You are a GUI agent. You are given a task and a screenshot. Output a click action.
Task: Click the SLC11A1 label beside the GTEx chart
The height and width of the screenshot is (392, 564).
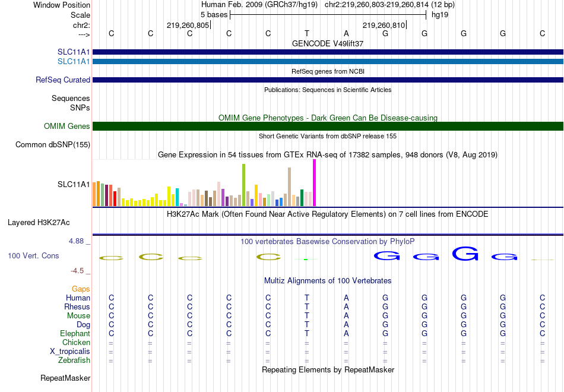[74, 184]
